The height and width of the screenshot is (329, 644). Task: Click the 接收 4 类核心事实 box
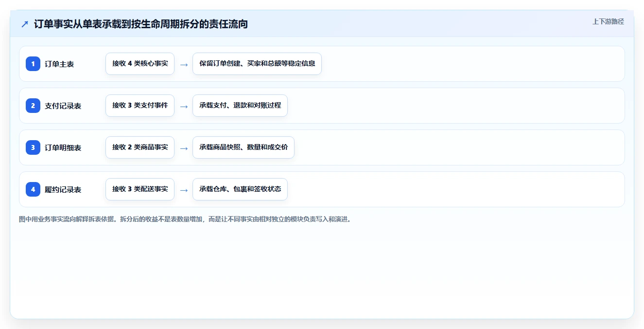(x=140, y=64)
